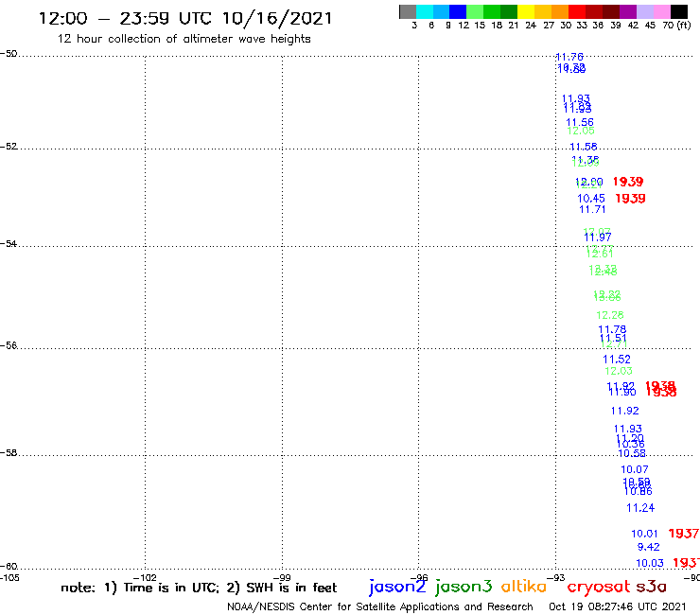Click the green wave height value 12.05
The image size is (700, 615).
(x=581, y=131)
